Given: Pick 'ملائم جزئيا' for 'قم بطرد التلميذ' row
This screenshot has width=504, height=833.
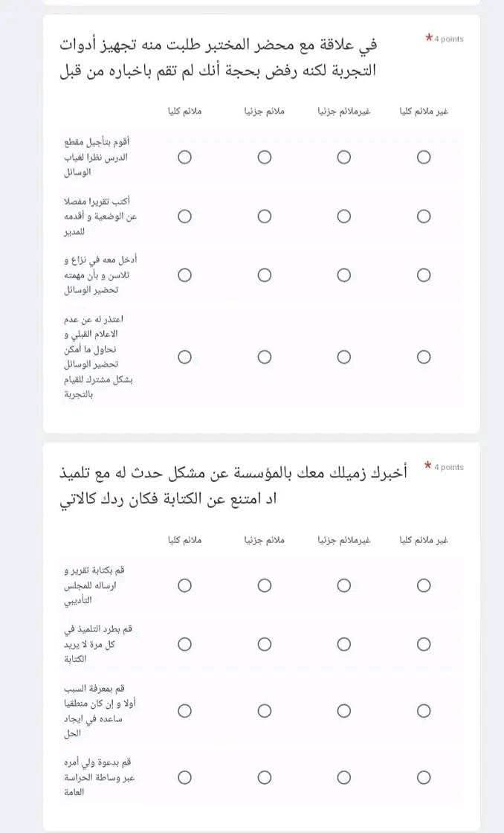Looking at the screenshot, I should coord(265,644).
